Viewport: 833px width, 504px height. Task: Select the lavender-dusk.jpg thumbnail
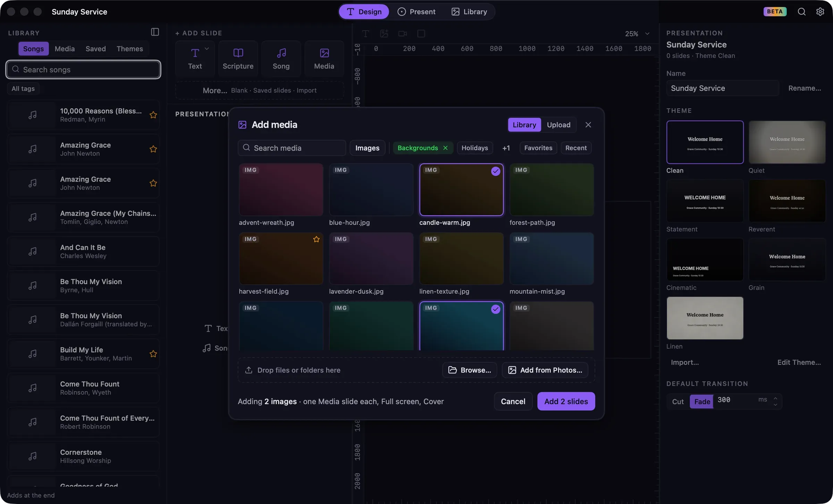371,259
